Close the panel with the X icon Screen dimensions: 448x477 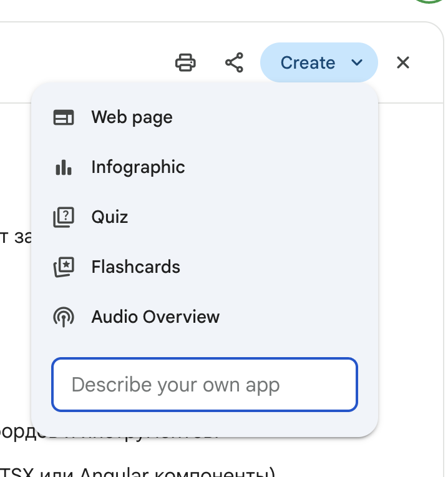[x=403, y=62]
